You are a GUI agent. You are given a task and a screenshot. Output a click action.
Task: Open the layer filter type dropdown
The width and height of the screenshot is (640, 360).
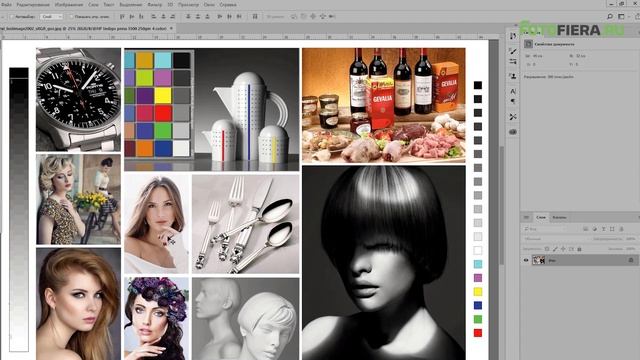(547, 229)
